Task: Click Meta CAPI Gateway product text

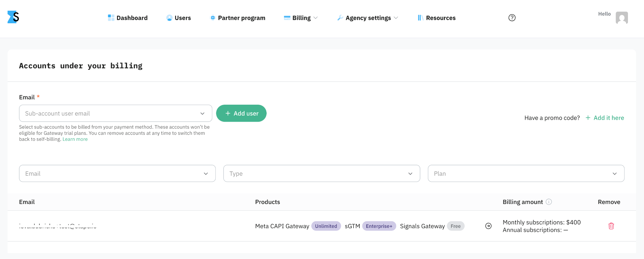Action: point(282,226)
